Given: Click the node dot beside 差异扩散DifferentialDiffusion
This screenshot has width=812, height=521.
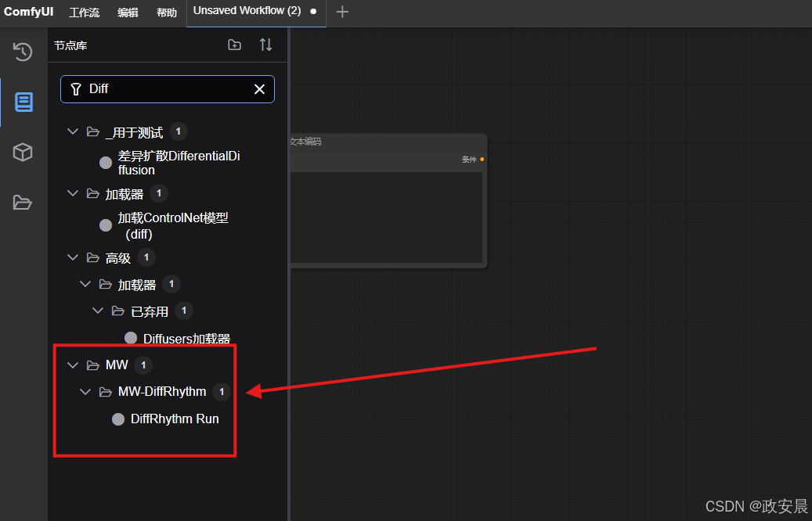Looking at the screenshot, I should click(x=106, y=163).
